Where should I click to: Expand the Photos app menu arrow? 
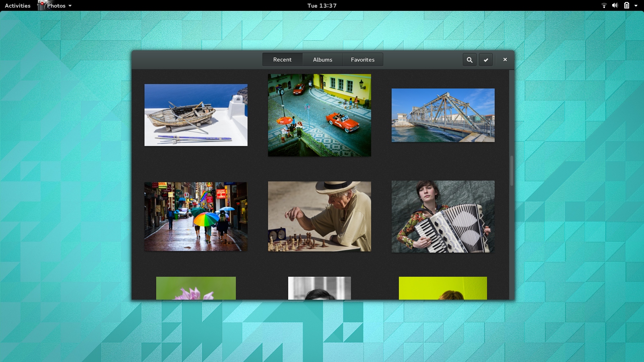(x=70, y=6)
